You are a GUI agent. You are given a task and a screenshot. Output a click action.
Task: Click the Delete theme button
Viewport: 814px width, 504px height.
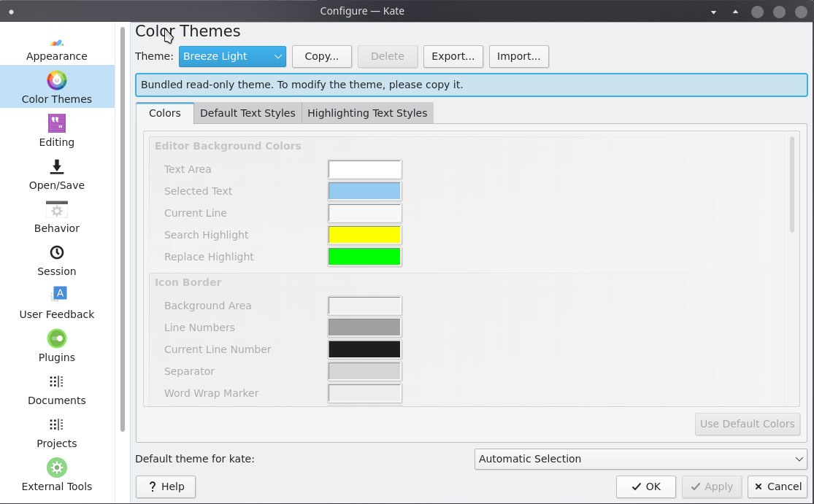387,56
